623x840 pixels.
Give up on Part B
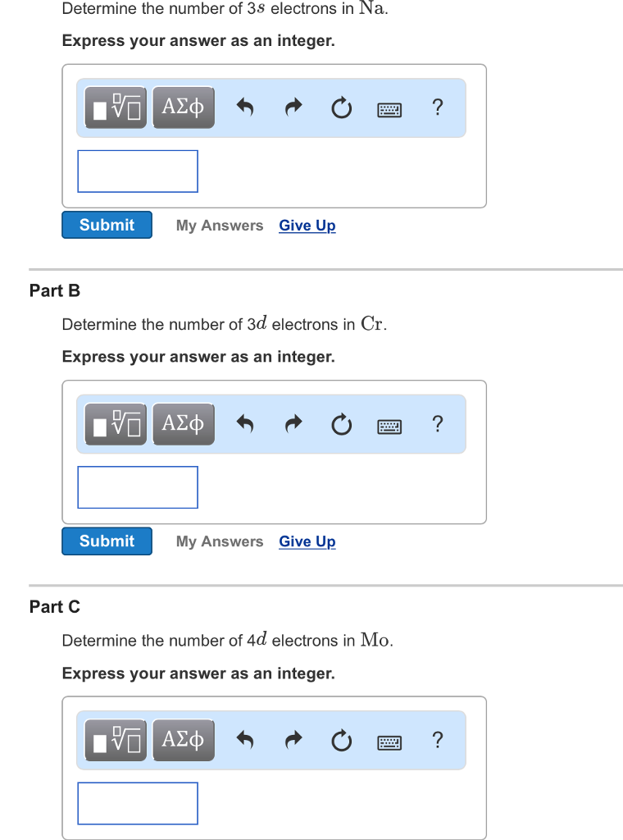tap(307, 541)
